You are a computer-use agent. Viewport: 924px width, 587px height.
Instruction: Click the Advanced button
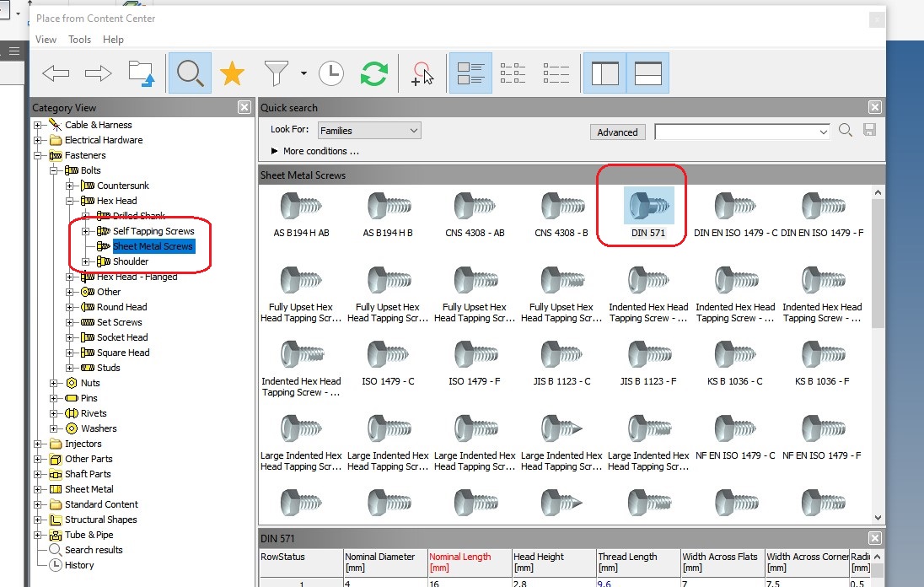click(618, 132)
